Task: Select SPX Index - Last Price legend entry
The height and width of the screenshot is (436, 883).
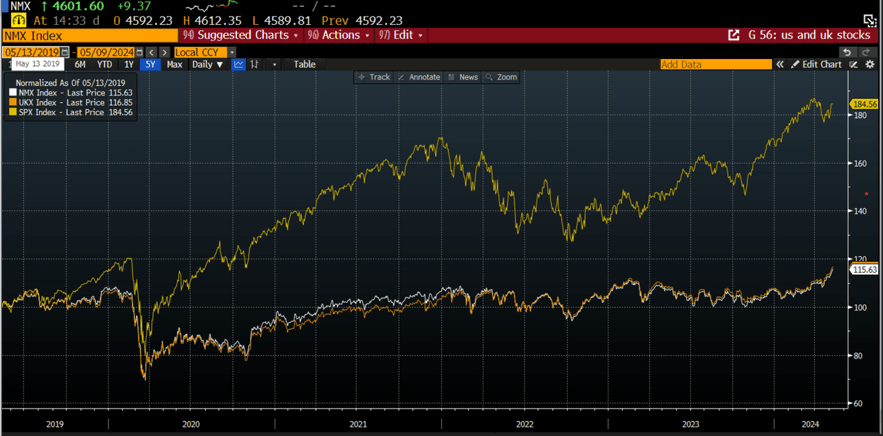Action: pos(75,112)
